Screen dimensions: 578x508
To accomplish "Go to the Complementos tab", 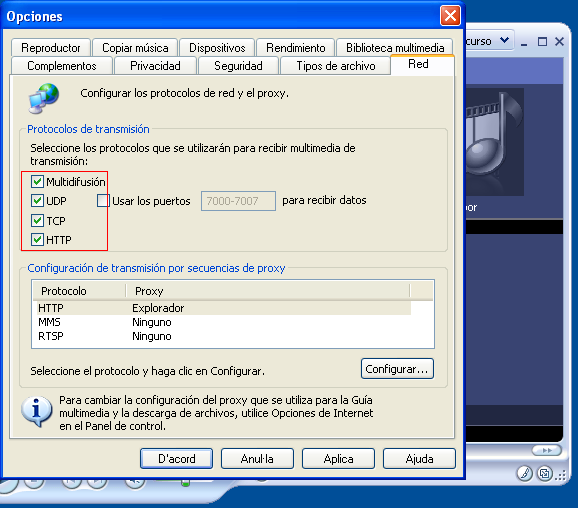I will [62, 66].
